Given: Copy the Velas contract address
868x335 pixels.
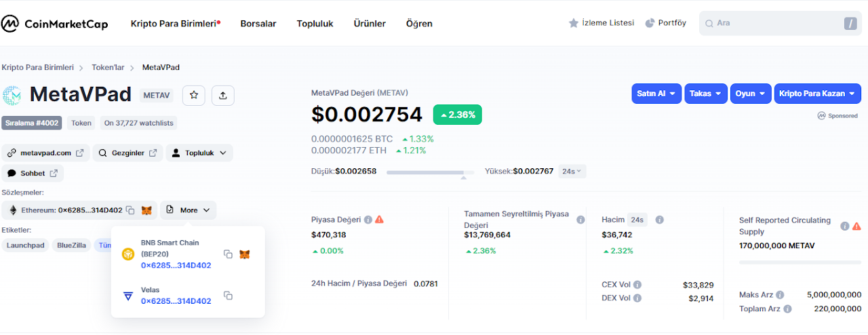Looking at the screenshot, I should coord(228,296).
